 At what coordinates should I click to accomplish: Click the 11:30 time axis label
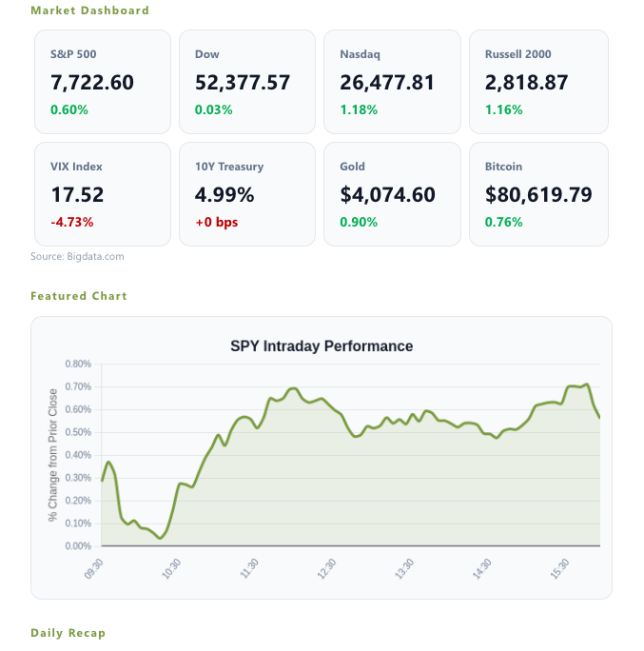(x=249, y=569)
